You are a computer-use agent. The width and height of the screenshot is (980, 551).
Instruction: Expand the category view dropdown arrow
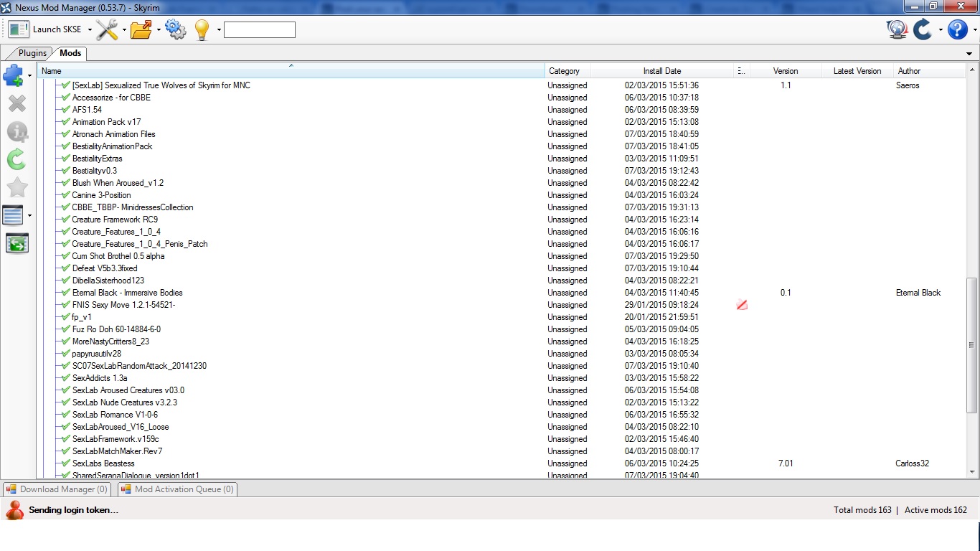[29, 215]
